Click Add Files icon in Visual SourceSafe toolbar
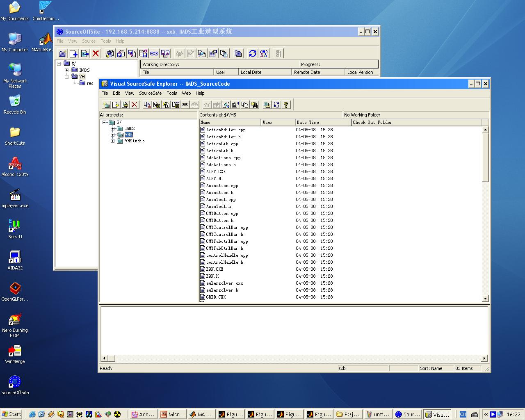 [x=116, y=105]
